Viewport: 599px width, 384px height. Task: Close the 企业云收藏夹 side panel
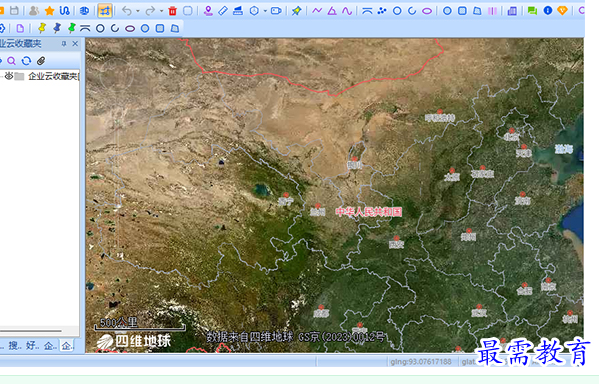tap(75, 44)
